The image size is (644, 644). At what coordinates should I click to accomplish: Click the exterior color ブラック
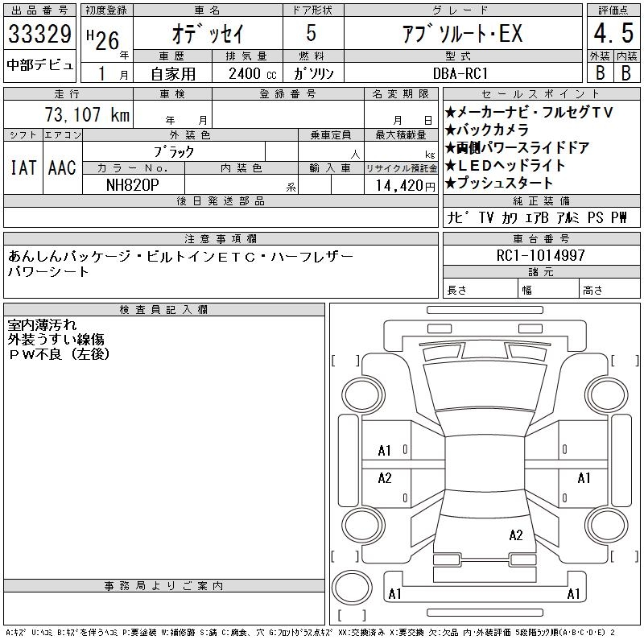(x=174, y=152)
